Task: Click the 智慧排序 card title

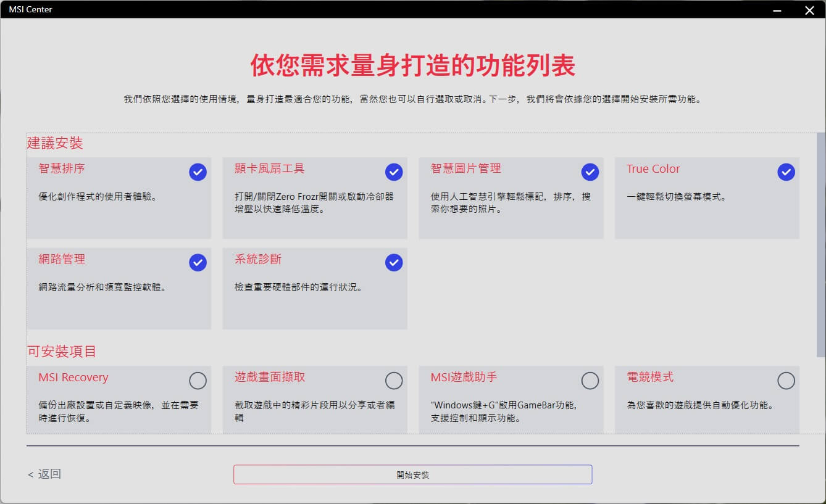Action: 62,168
